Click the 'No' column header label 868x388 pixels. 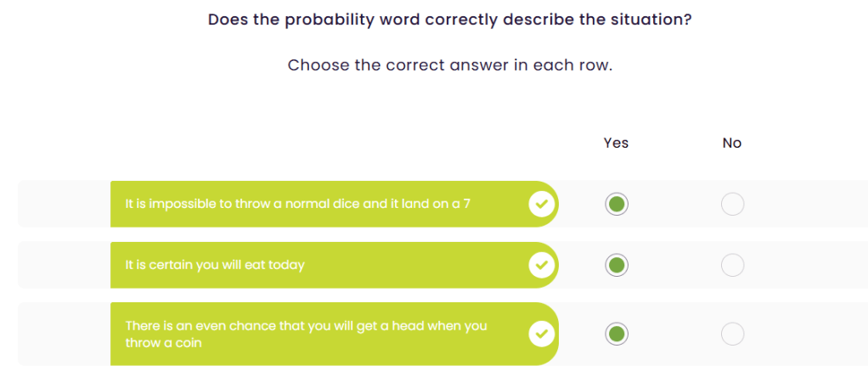pos(732,143)
